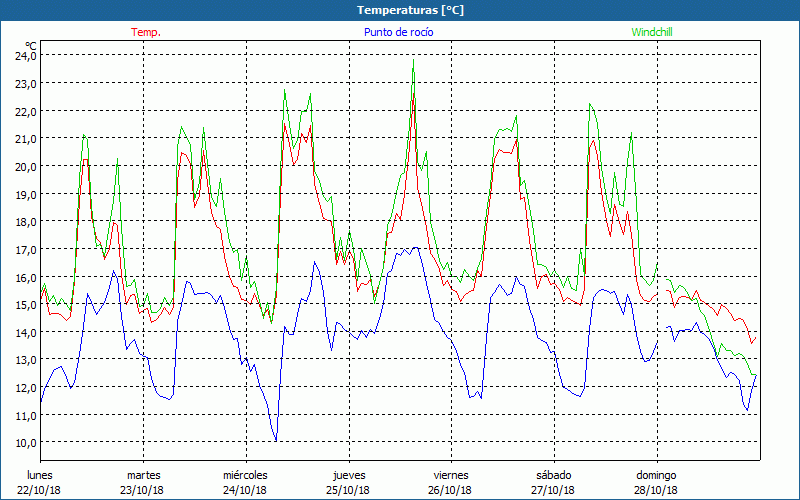The image size is (800, 500).
Task: Click the 21,0 y-axis value
Action: click(x=26, y=138)
